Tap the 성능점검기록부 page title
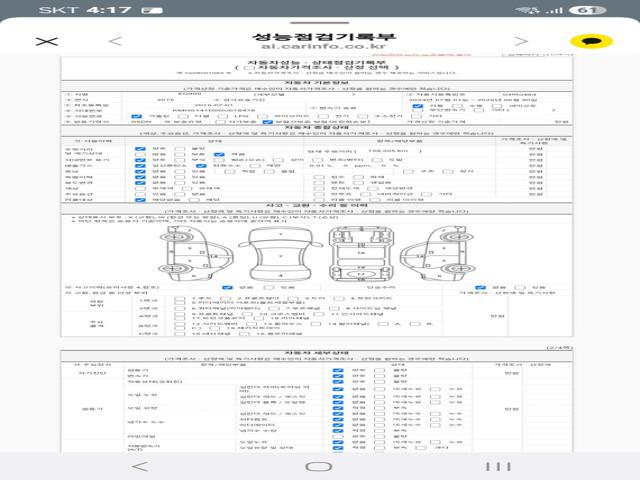The height and width of the screenshot is (480, 640). point(323,36)
